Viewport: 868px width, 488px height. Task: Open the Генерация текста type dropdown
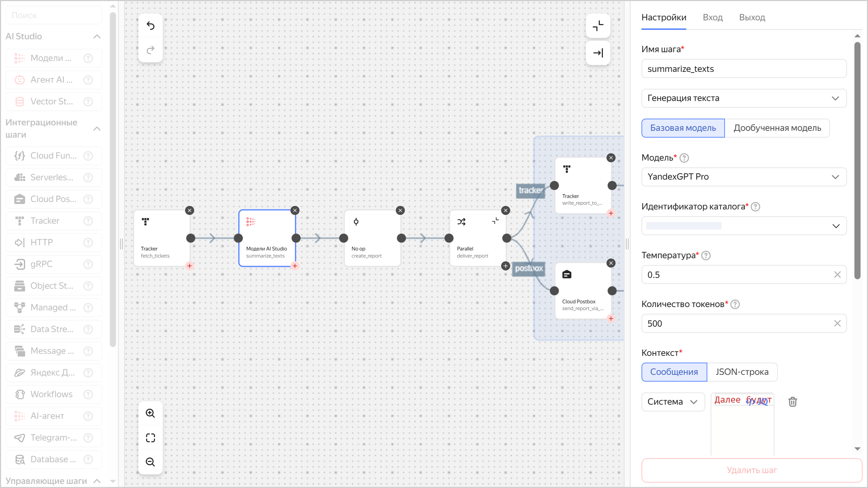click(743, 98)
